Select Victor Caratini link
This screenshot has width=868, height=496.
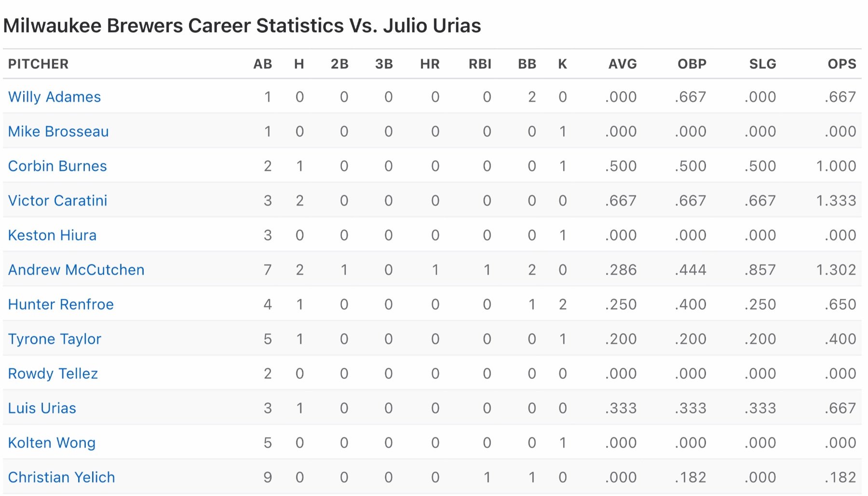[57, 201]
